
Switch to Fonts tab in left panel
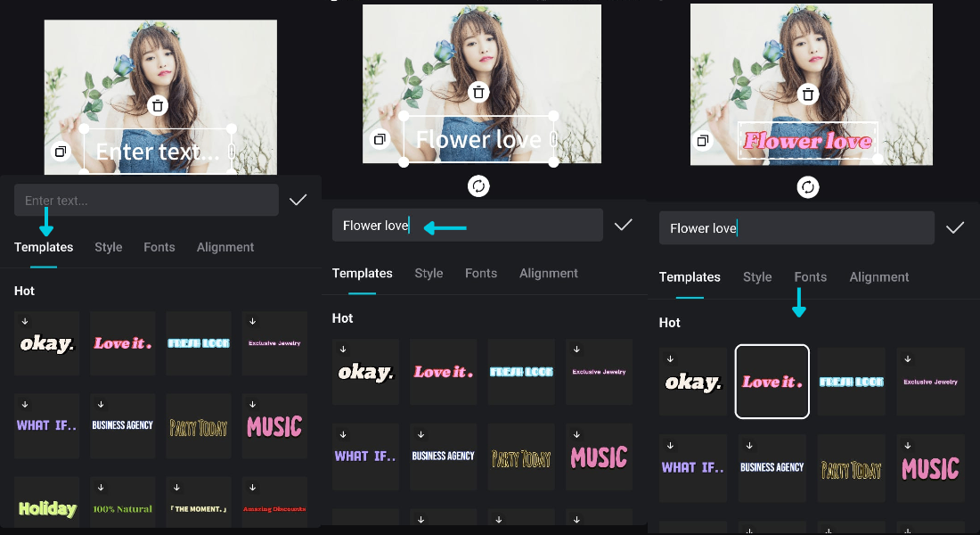click(159, 247)
